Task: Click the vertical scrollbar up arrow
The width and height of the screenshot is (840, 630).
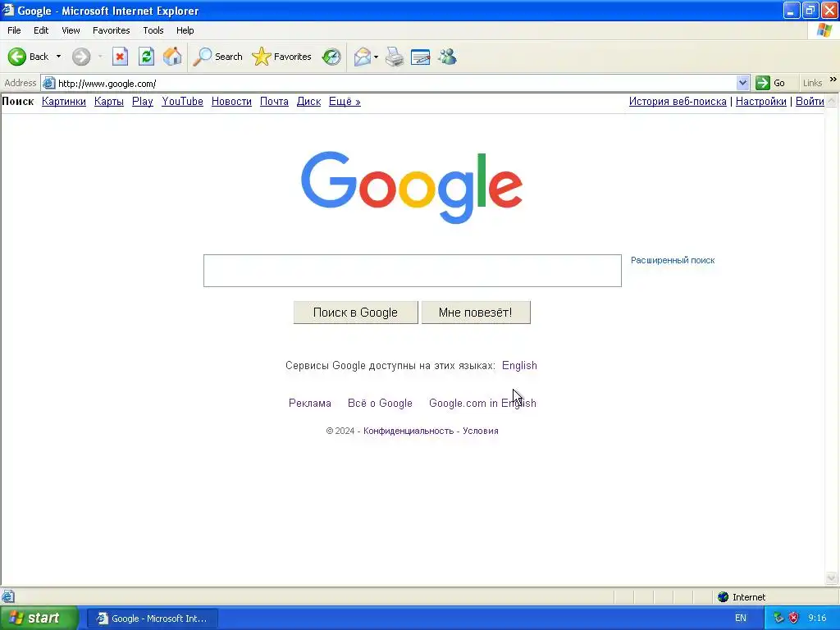Action: pyautogui.click(x=832, y=100)
